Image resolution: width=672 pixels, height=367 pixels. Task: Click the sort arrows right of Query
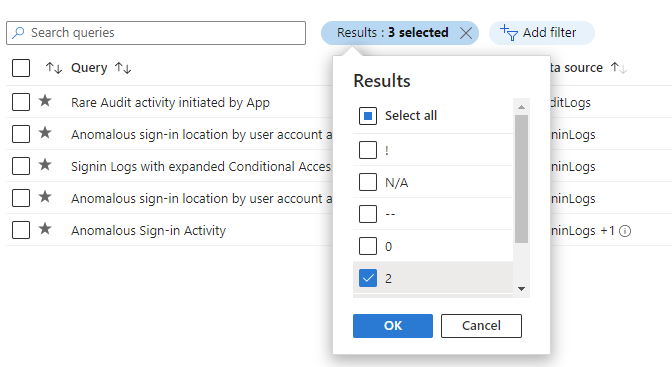click(x=123, y=68)
